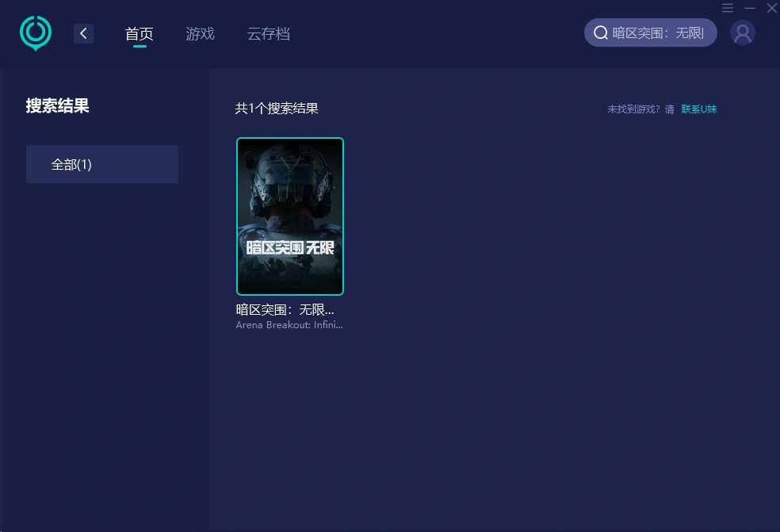Open the 云存档 tab
Viewport: 780px width, 532px height.
coord(269,33)
